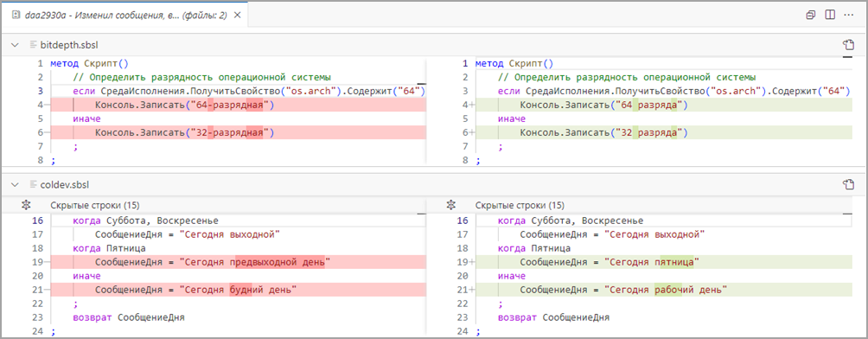Image resolution: width=868 pixels, height=339 pixels.
Task: Close the daa2930a commit tab
Action: tap(238, 16)
